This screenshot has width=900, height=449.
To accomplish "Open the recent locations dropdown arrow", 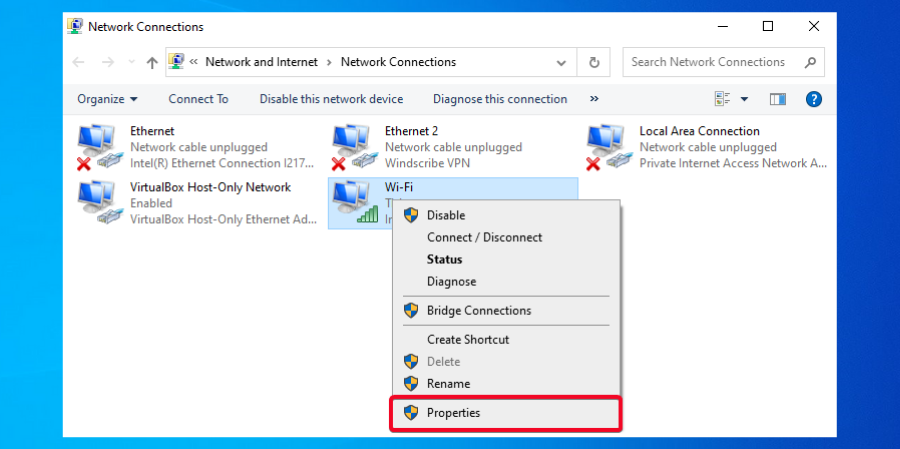I will [132, 62].
